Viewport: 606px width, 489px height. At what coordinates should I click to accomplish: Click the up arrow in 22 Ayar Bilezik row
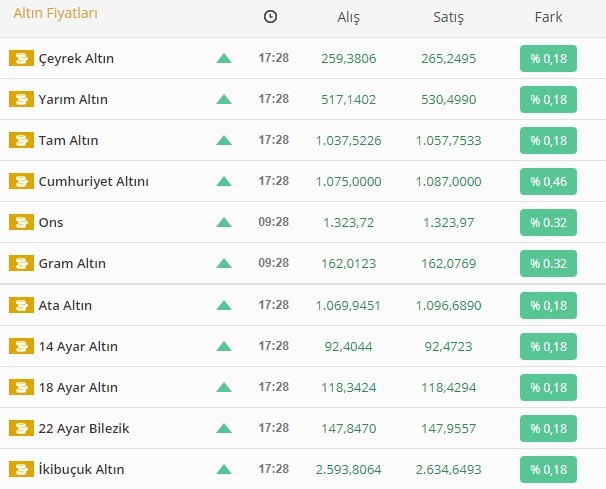point(224,428)
